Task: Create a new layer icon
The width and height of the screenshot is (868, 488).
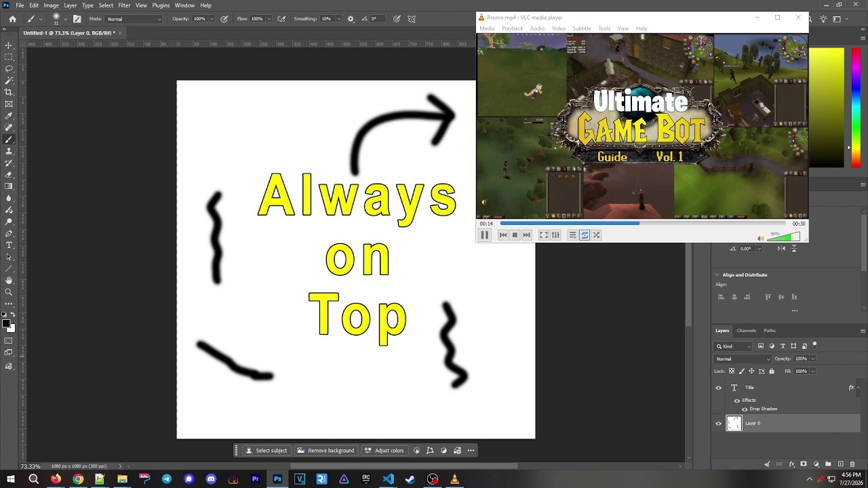Action: point(840,464)
